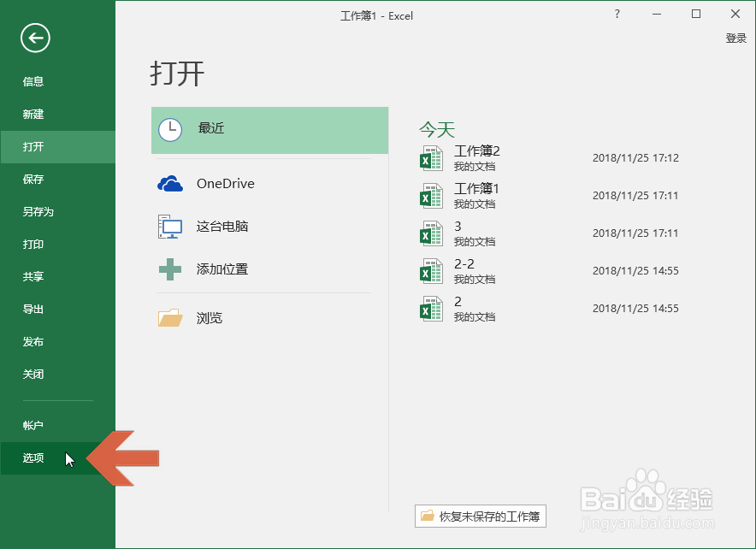Choose 保存 from the backstage menu
Screen dimensions: 756x549
coord(58,180)
